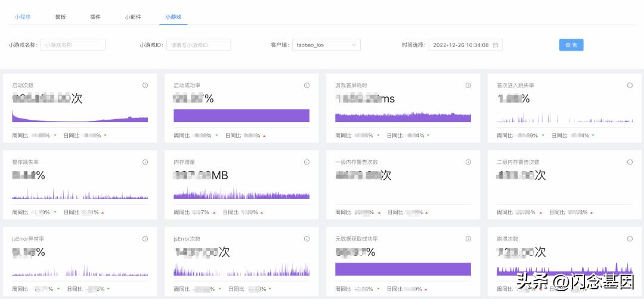Switch to the 小部件 tab
The height and width of the screenshot is (299, 644).
click(x=133, y=17)
